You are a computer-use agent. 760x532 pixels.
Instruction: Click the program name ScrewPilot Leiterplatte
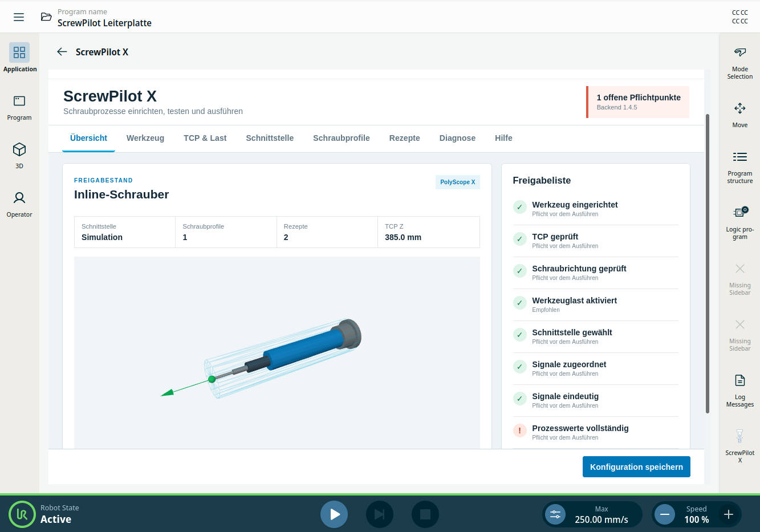[x=104, y=23]
